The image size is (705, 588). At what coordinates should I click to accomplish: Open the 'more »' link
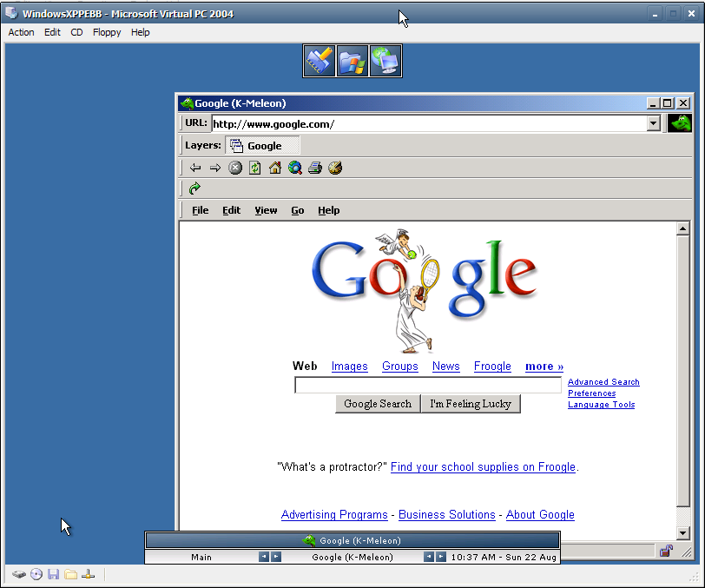pyautogui.click(x=544, y=367)
